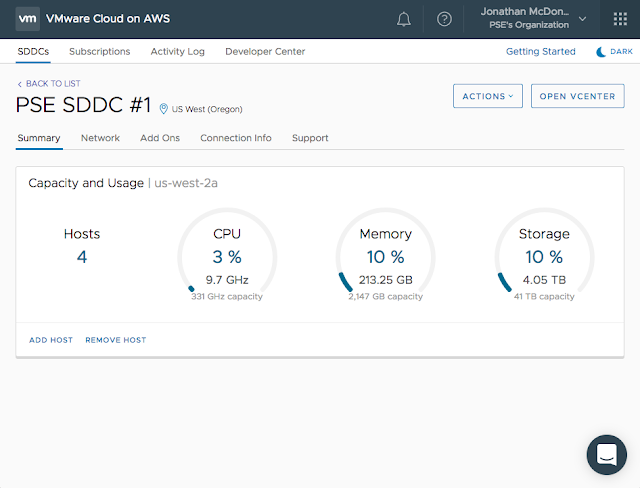This screenshot has width=640, height=488.
Task: Open the Activity Log section
Action: tap(177, 51)
